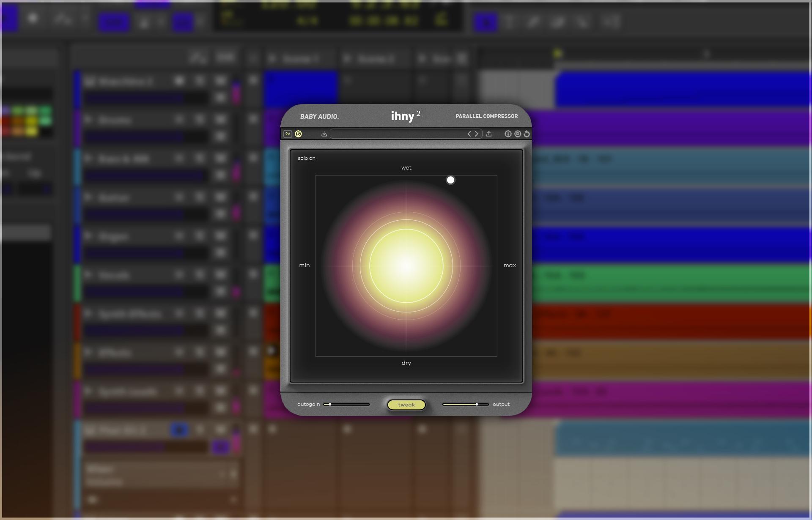
Task: Open the preset name field
Action: coord(406,134)
